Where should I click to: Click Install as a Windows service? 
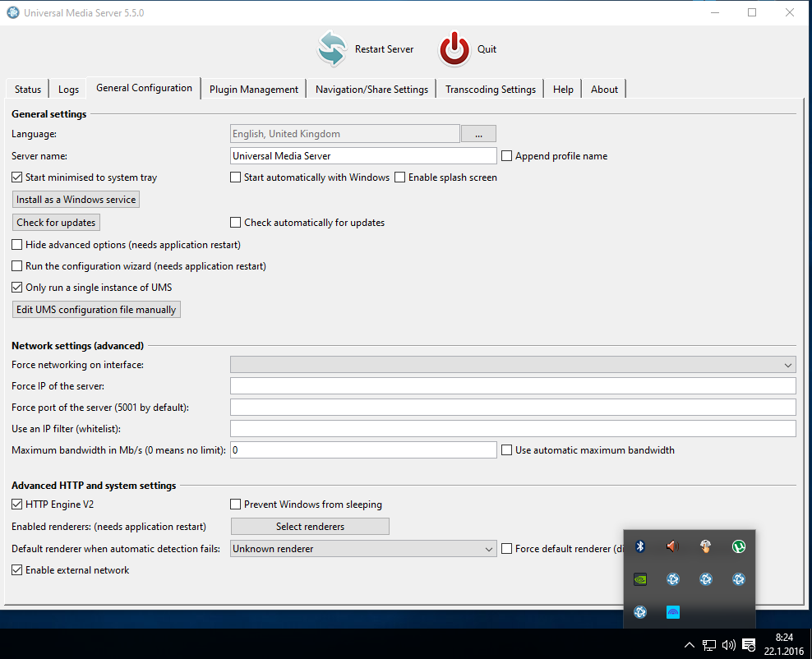(76, 200)
